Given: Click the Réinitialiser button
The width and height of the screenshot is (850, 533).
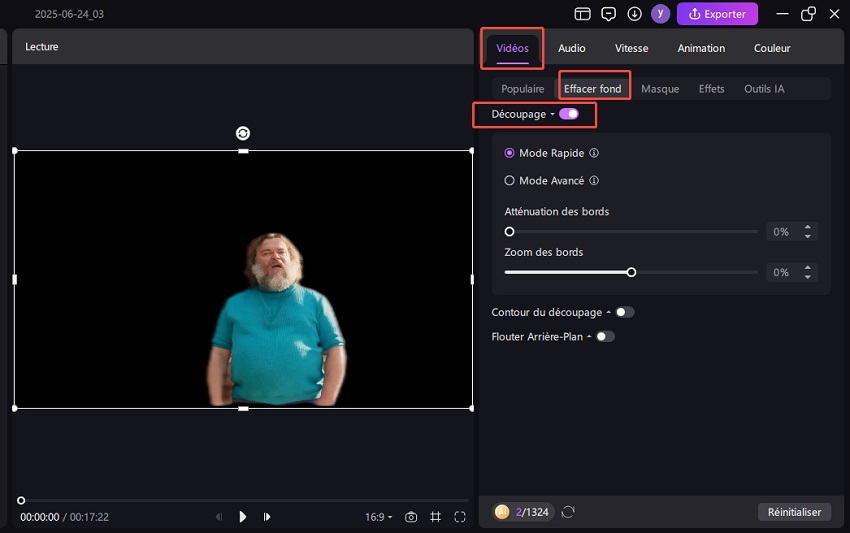Looking at the screenshot, I should 794,512.
